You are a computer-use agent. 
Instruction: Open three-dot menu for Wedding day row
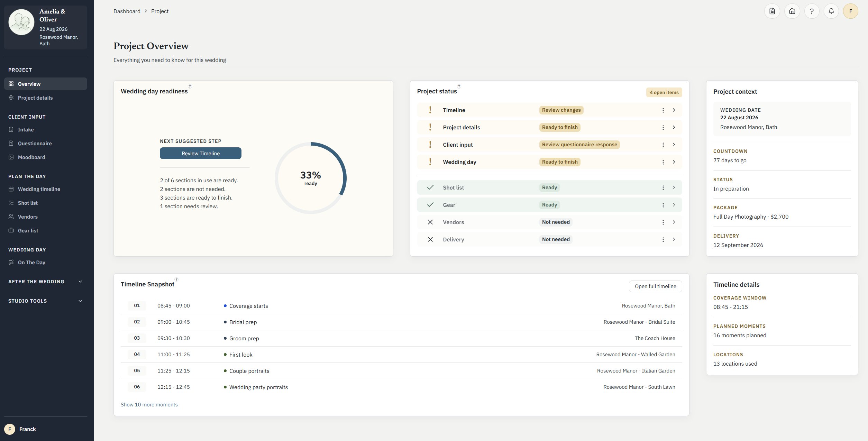tap(663, 162)
